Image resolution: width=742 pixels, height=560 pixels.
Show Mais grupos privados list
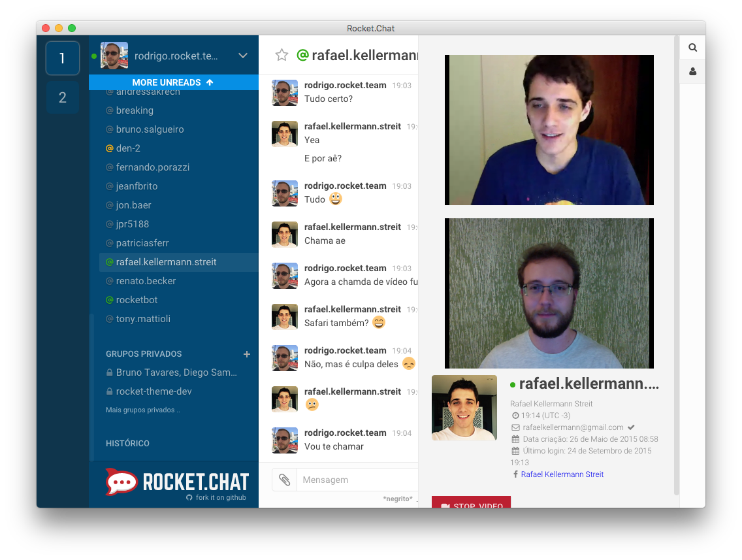click(x=143, y=410)
